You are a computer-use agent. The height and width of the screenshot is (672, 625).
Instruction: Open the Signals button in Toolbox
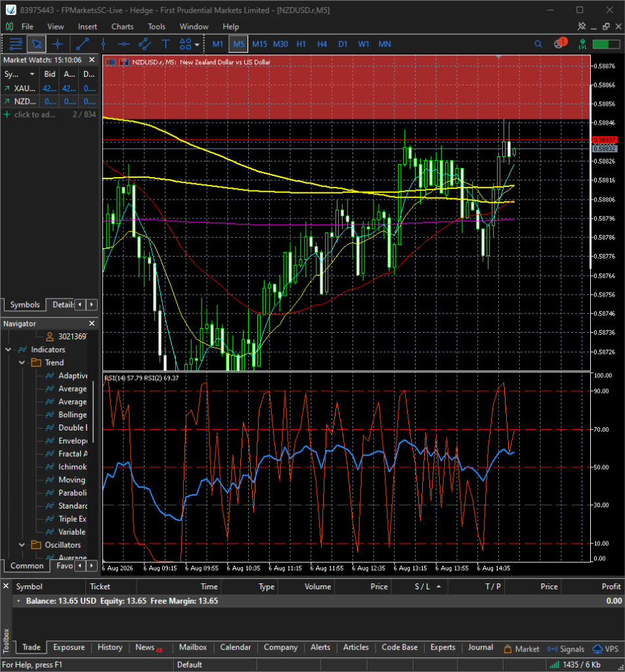coord(566,649)
